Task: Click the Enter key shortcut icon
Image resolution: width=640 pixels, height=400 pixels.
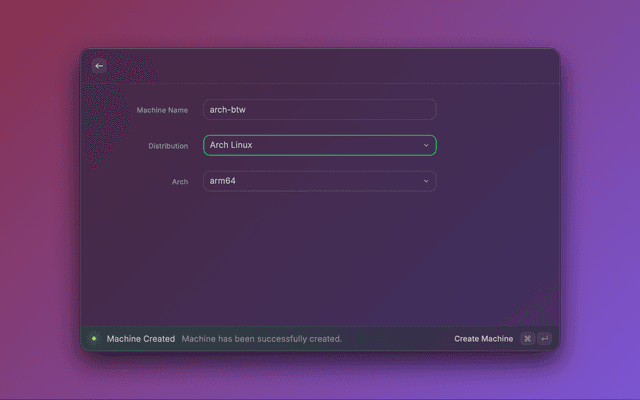Action: (x=544, y=339)
